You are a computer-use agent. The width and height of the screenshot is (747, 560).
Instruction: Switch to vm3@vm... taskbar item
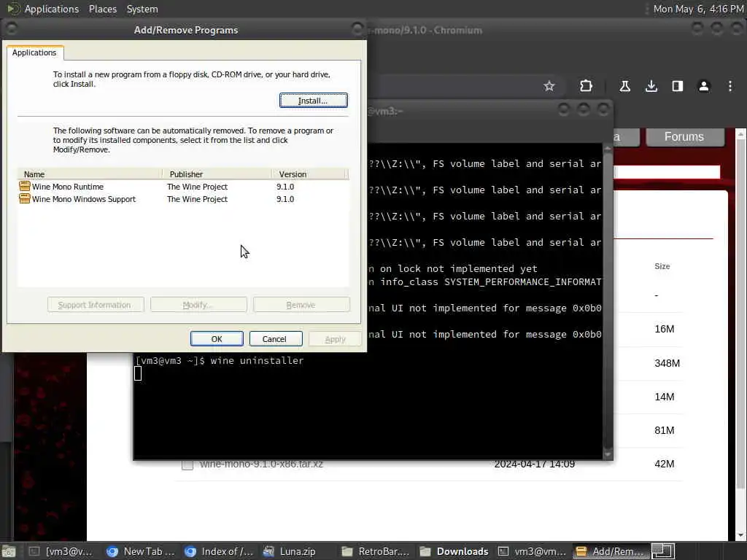coord(532,551)
